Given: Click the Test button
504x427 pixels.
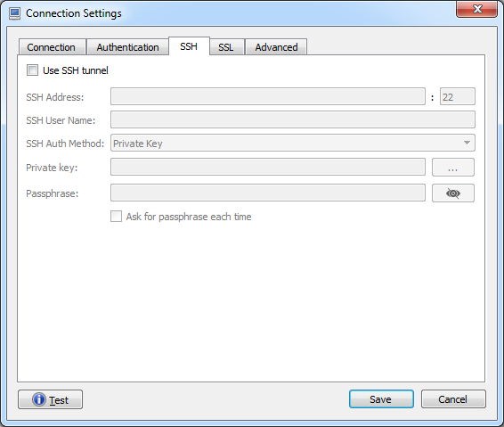Looking at the screenshot, I should click(51, 399).
